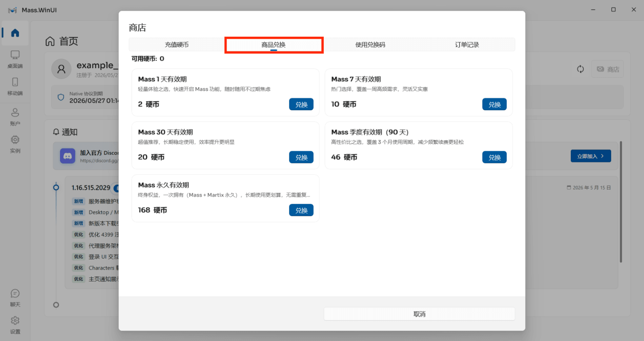Open the 设置 settings gear icon

point(15,325)
